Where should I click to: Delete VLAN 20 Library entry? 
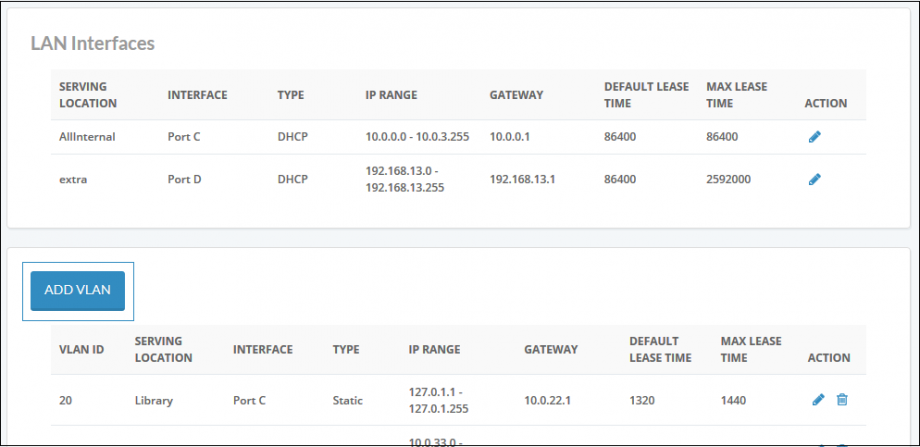coord(842,400)
